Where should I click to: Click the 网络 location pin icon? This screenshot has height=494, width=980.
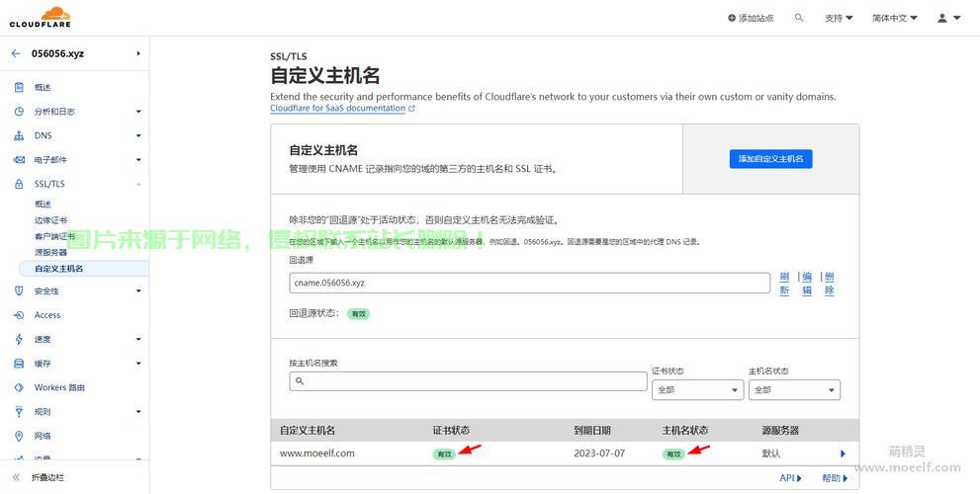tap(19, 436)
